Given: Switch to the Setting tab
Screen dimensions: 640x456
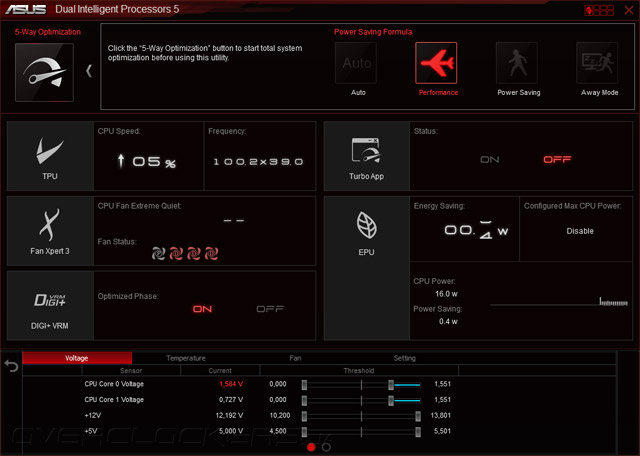Looking at the screenshot, I should (404, 358).
